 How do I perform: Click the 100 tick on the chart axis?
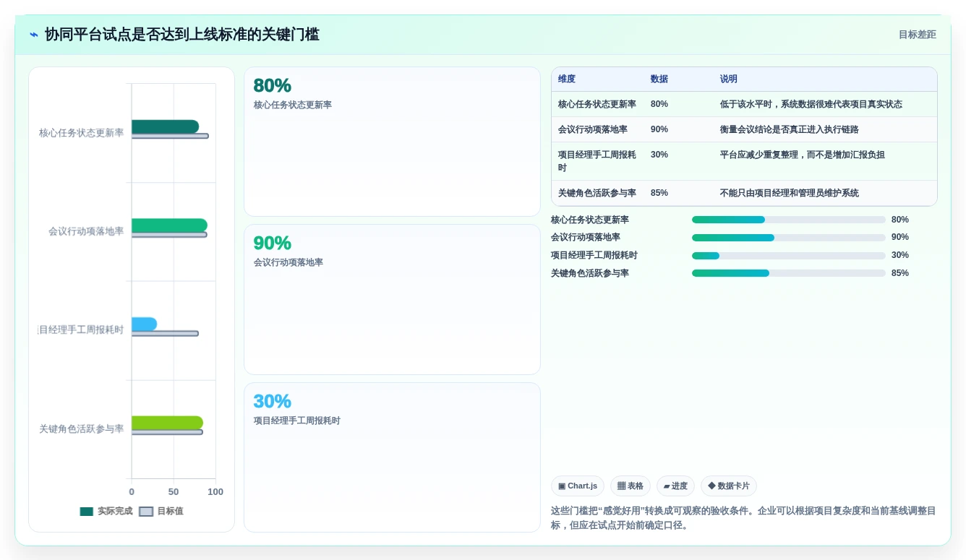(x=215, y=492)
